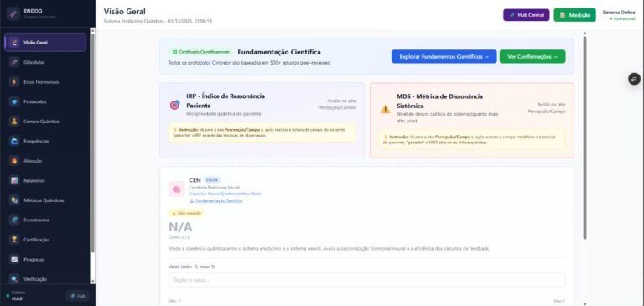Screen dimensions: 644x306
Task: Click the pink brain icon beside CEN
Action: 177,189
